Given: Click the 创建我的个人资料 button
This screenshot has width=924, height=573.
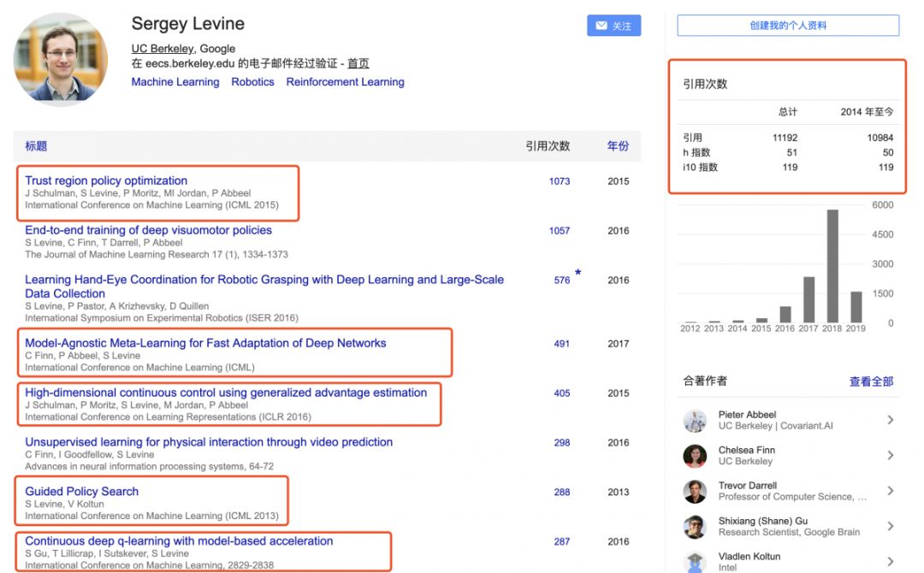Looking at the screenshot, I should tap(788, 26).
